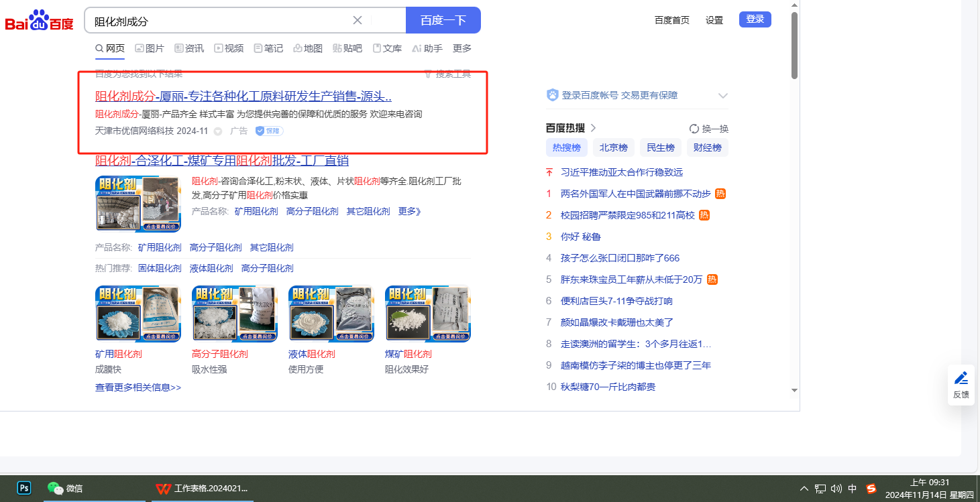Go to the 地图 tab

(308, 48)
